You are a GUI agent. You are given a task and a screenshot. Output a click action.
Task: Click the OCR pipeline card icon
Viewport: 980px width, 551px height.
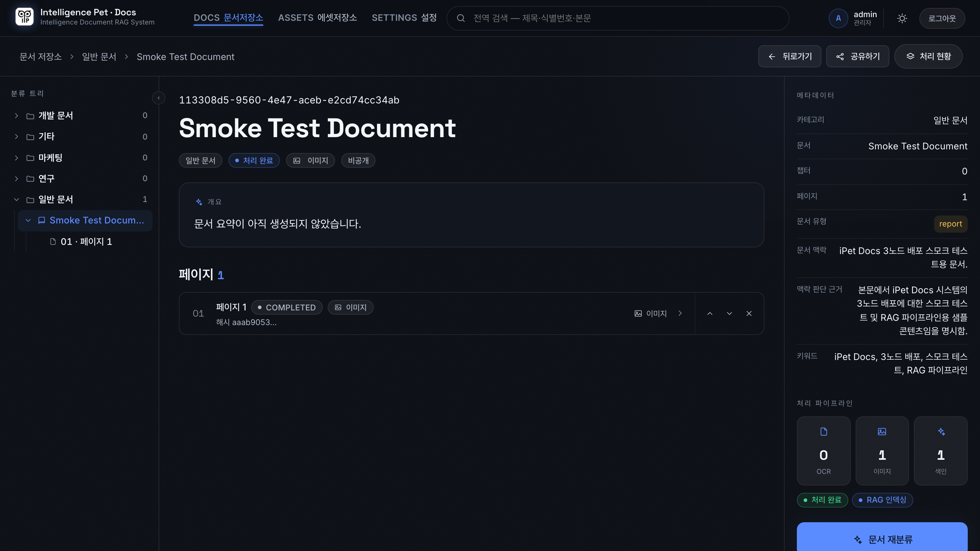tap(824, 432)
